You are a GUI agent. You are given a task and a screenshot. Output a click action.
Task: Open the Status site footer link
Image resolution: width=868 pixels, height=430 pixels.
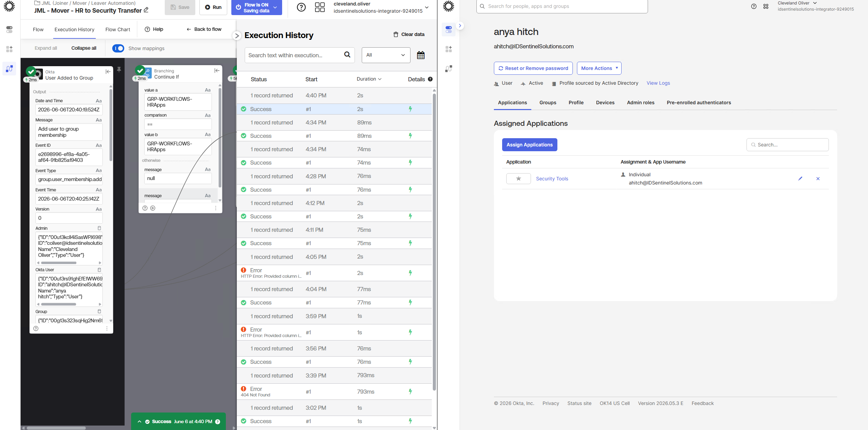(579, 403)
